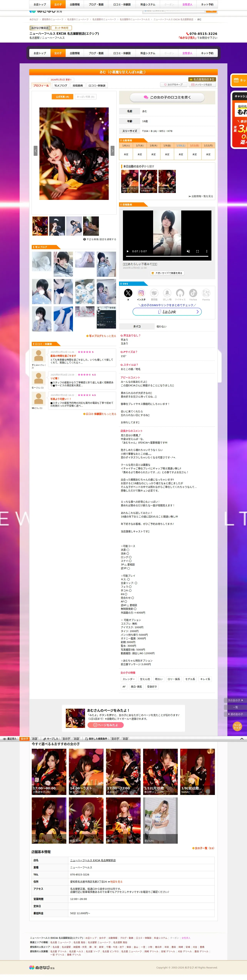Open ネット予約 in the purple navigation bar
Image resolution: width=247 pixels, height=980 pixels.
point(207,53)
